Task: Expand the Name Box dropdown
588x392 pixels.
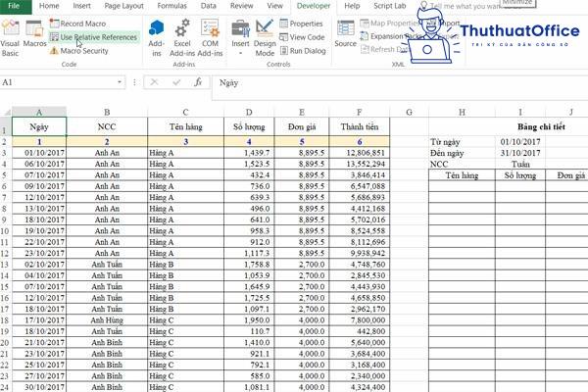Action: coord(120,82)
